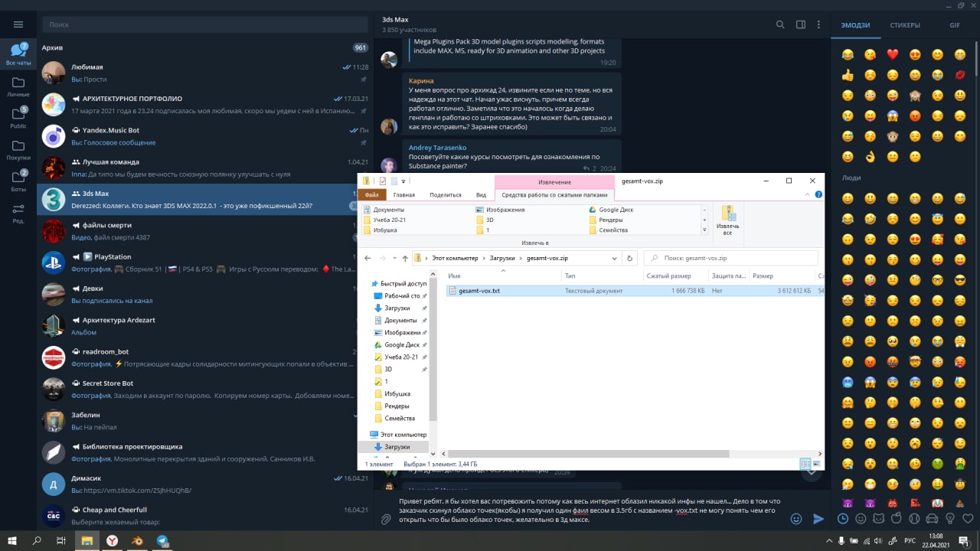The width and height of the screenshot is (980, 551).
Task: Open Yandex.Music Bot chat
Action: (205, 136)
